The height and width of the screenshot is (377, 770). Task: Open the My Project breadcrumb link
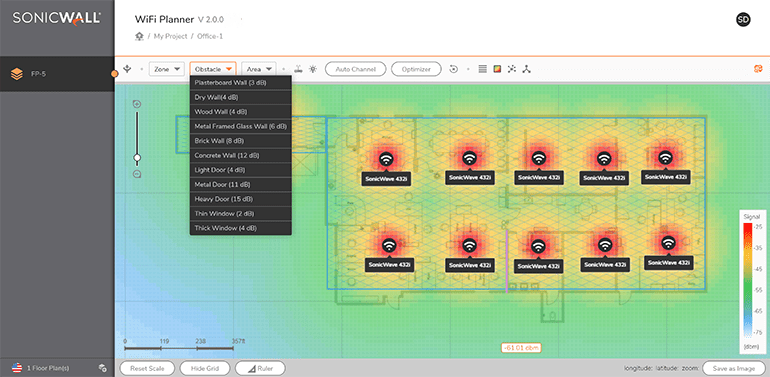170,36
